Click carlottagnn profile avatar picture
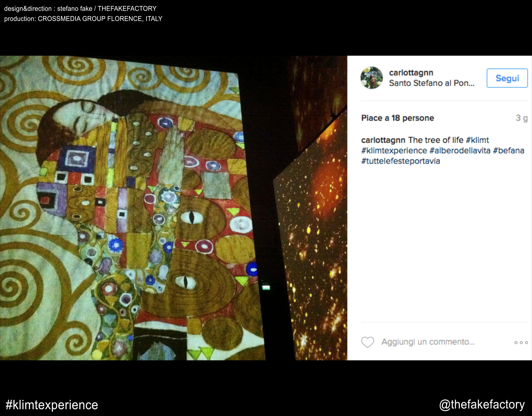 tap(371, 78)
